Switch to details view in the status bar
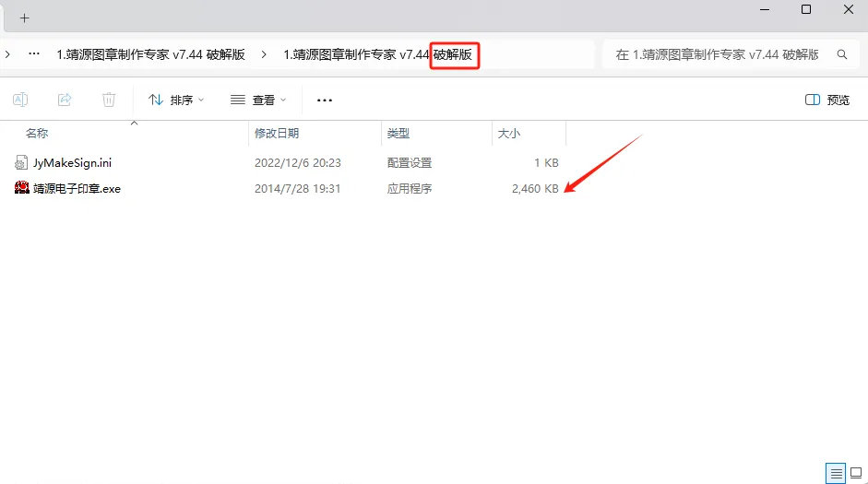Viewport: 868px width, 484px height. (836, 474)
